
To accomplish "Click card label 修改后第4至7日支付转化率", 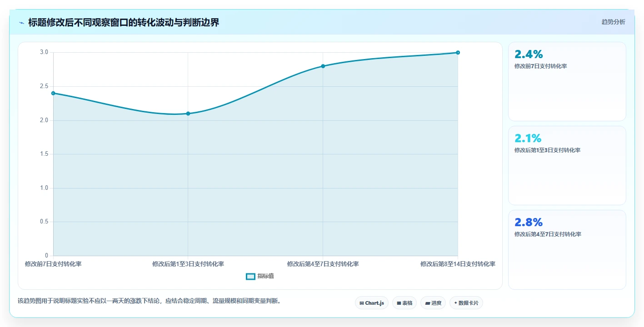I will point(548,234).
